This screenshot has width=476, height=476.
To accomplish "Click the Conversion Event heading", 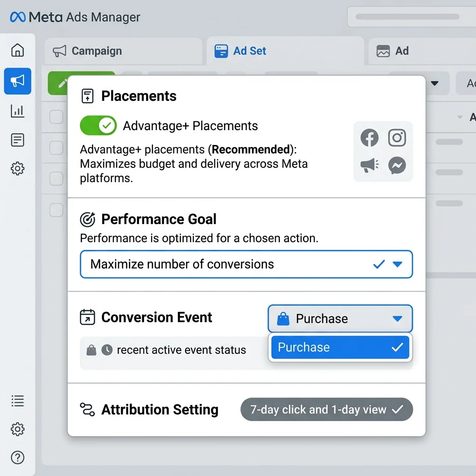I will click(x=157, y=317).
